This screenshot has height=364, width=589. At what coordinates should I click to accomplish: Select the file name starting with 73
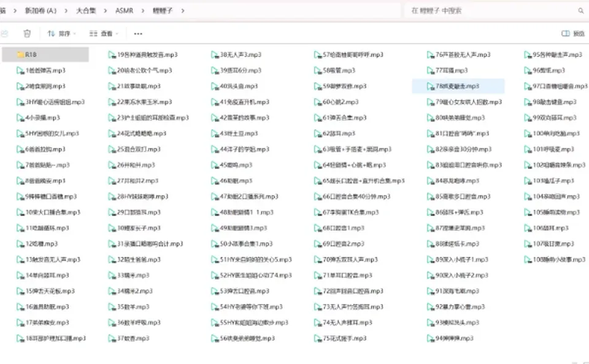point(353,307)
